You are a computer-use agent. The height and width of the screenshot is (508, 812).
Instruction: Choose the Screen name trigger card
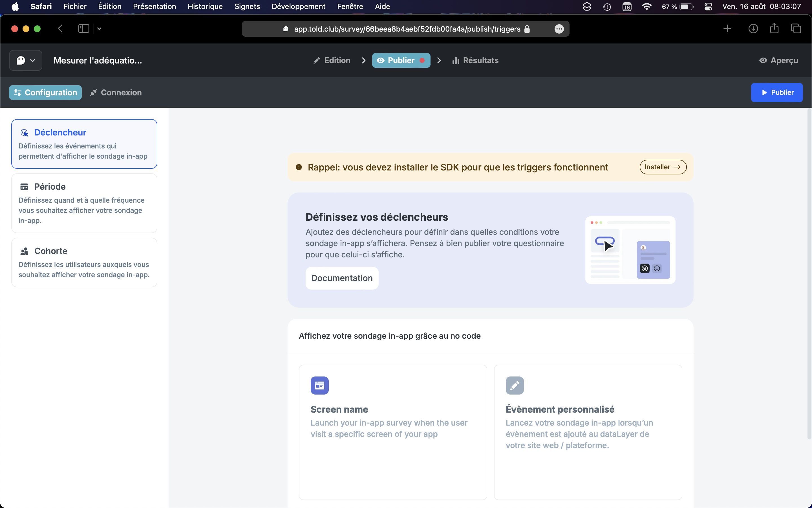pyautogui.click(x=392, y=432)
